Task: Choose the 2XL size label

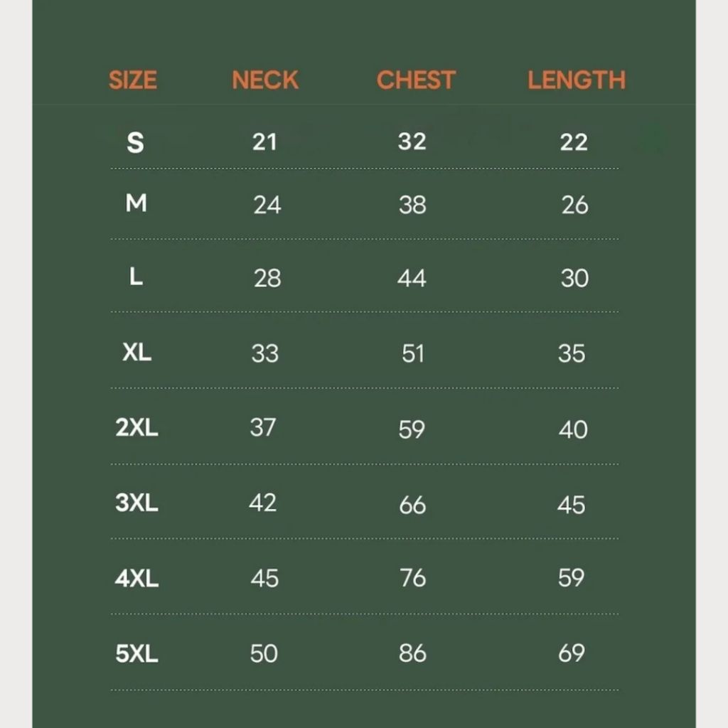Action: coord(136,429)
